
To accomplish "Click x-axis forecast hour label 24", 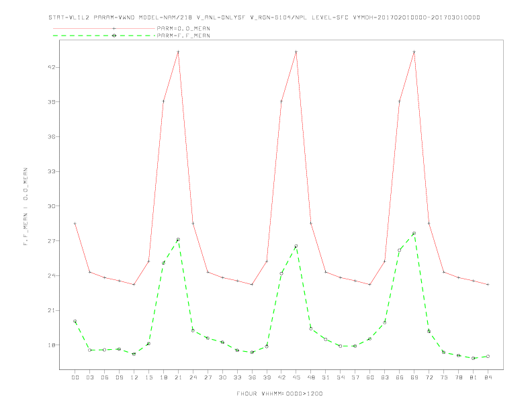I will tap(193, 377).
